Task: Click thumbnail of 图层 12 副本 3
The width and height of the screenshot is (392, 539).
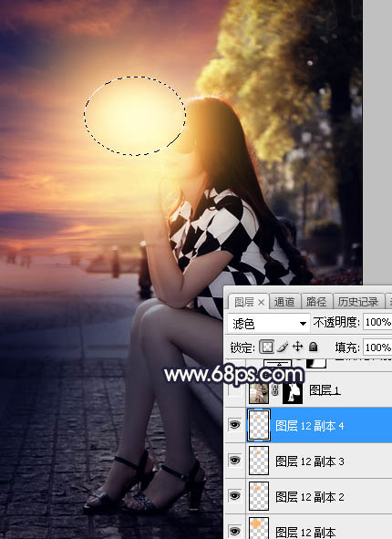Action: (259, 461)
